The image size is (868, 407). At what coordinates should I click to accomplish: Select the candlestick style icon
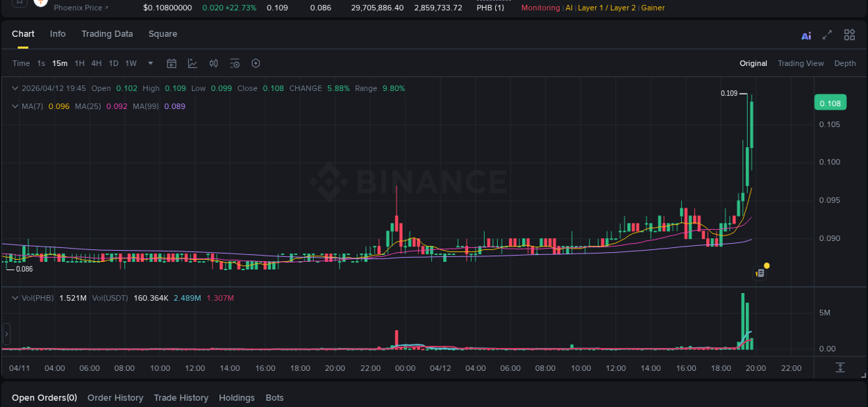tap(213, 63)
